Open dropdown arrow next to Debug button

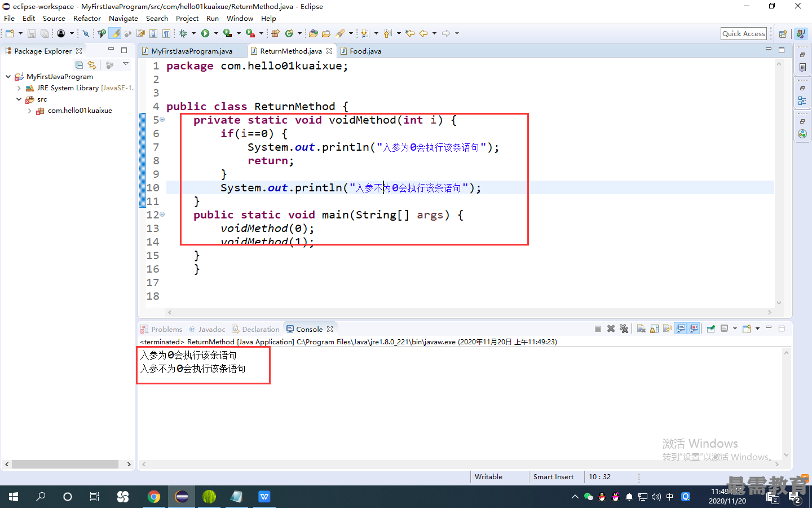coord(193,33)
